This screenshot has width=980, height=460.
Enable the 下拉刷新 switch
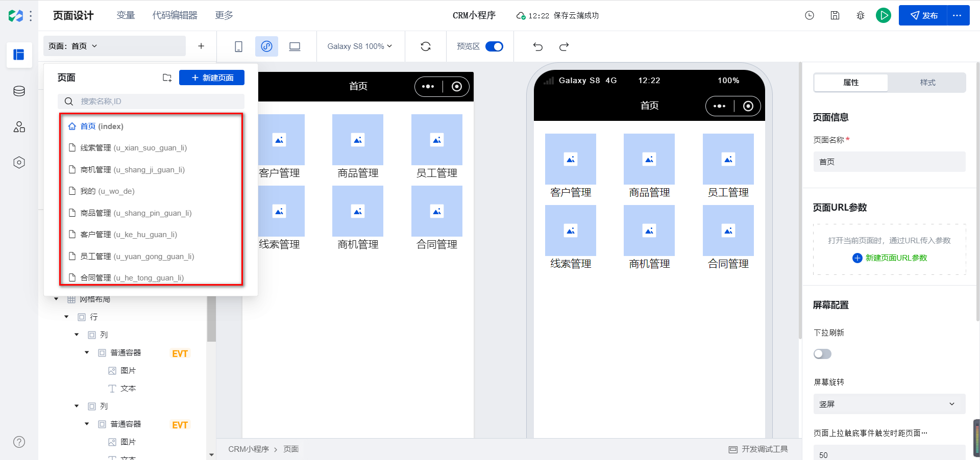point(822,354)
